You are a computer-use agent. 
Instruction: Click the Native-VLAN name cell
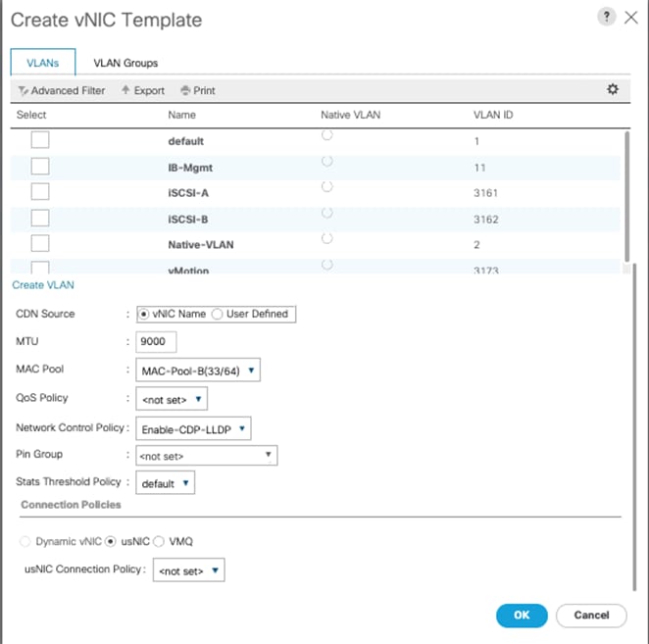coord(201,245)
